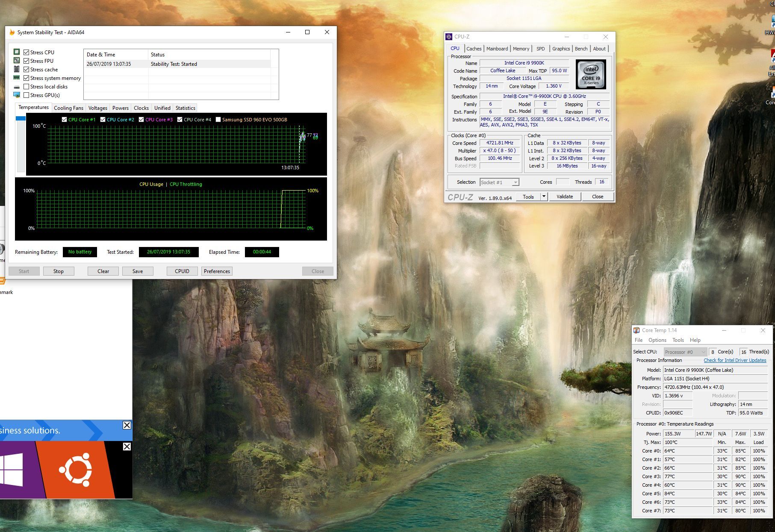
Task: Toggle CPU Core #3 graph checkbox
Action: 141,120
